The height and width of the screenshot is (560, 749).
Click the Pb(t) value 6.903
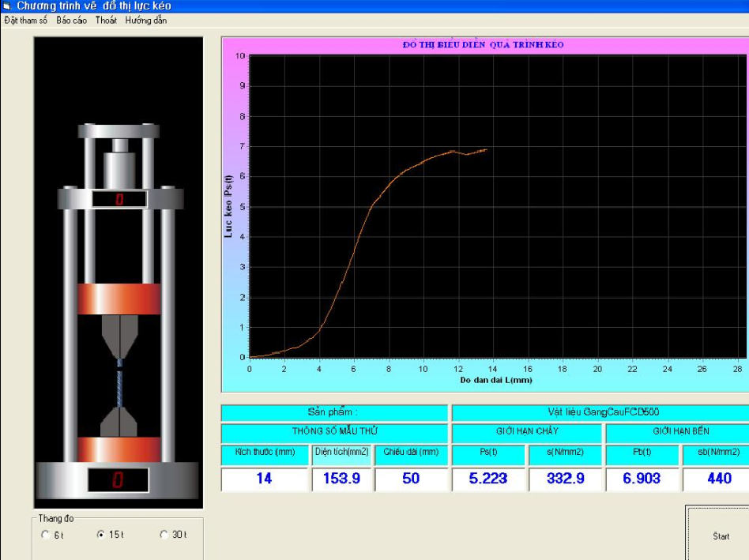pyautogui.click(x=642, y=479)
